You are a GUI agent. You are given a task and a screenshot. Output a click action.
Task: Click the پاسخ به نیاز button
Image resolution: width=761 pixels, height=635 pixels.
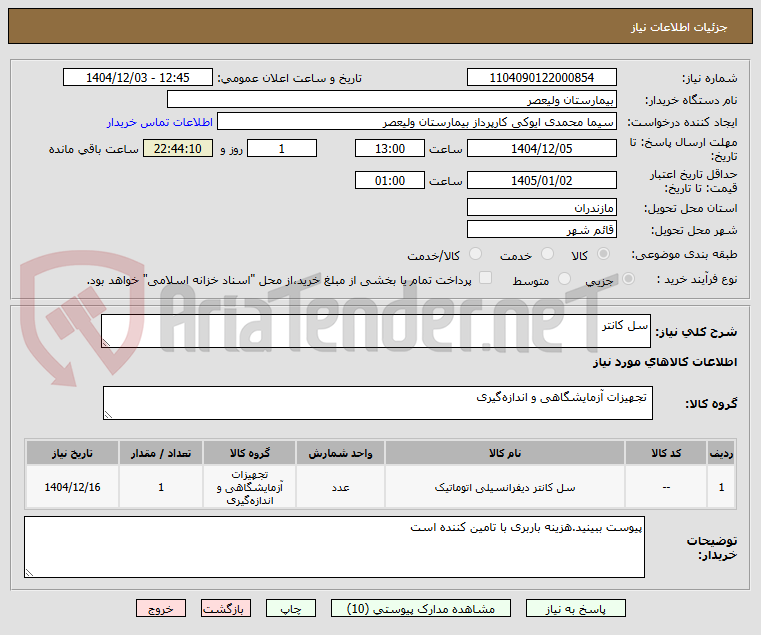tap(576, 608)
